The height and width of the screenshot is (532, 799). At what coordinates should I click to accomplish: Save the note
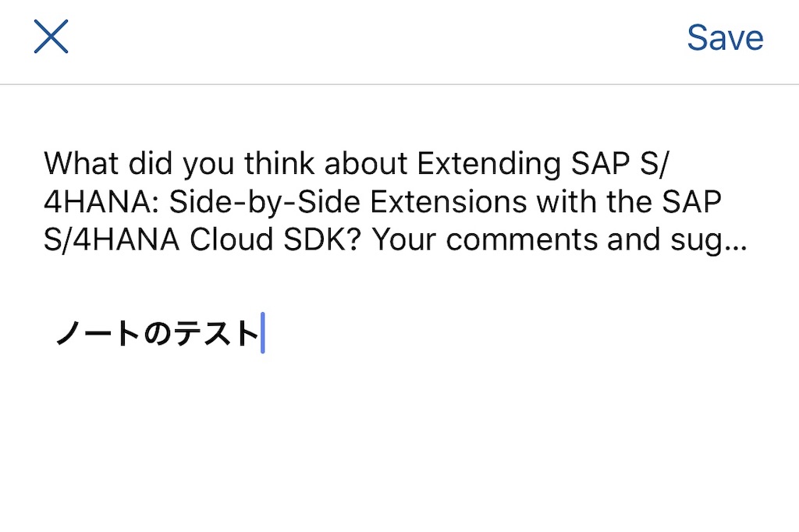[x=725, y=37]
